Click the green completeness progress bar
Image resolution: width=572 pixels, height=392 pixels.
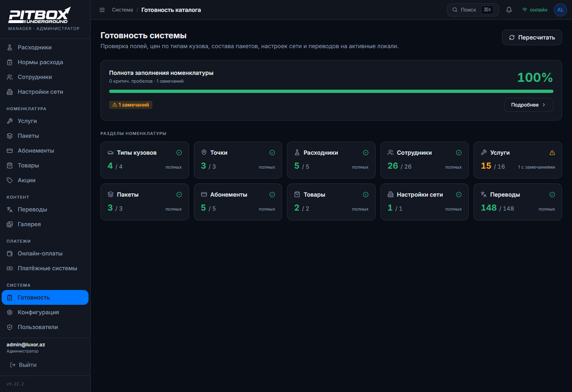pos(331,91)
